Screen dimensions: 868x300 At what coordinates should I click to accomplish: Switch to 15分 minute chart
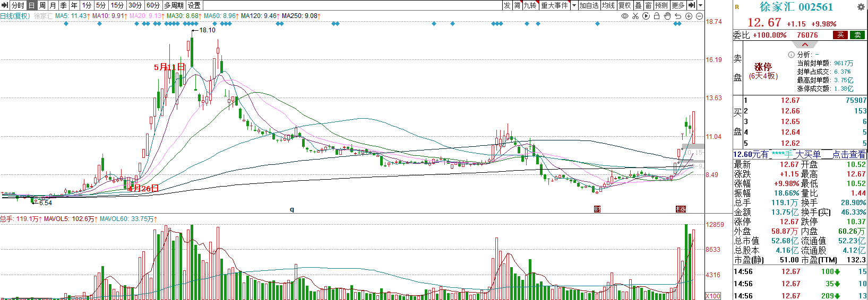pos(117,5)
